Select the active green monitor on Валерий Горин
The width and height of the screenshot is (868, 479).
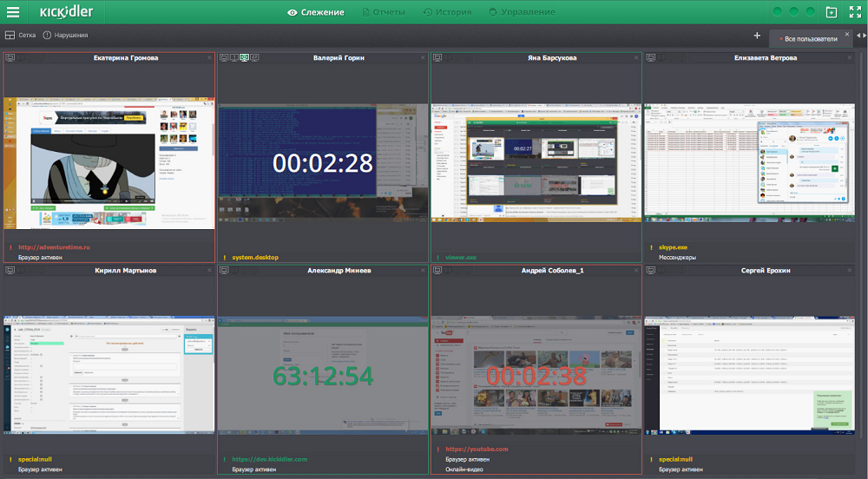(x=245, y=58)
